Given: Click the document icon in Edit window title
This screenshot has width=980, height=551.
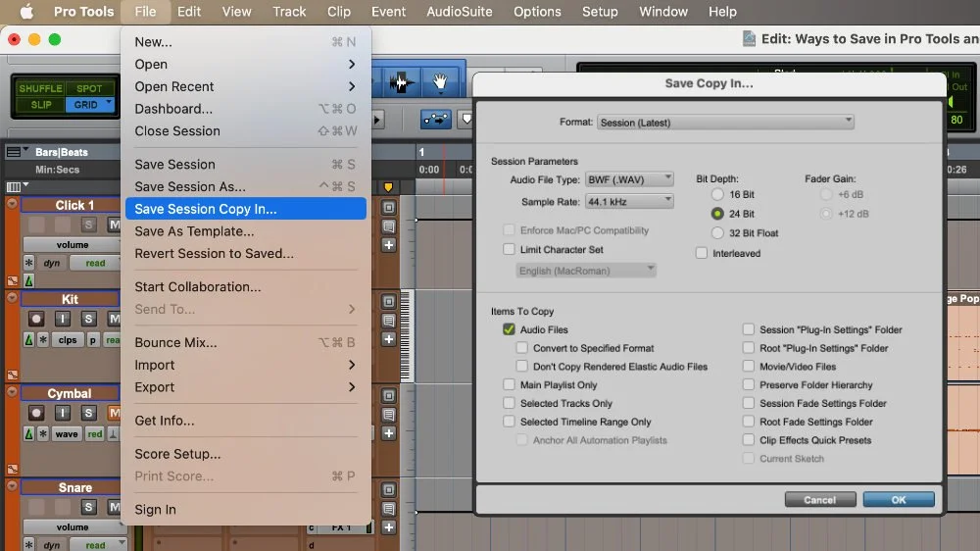Looking at the screenshot, I should click(749, 39).
